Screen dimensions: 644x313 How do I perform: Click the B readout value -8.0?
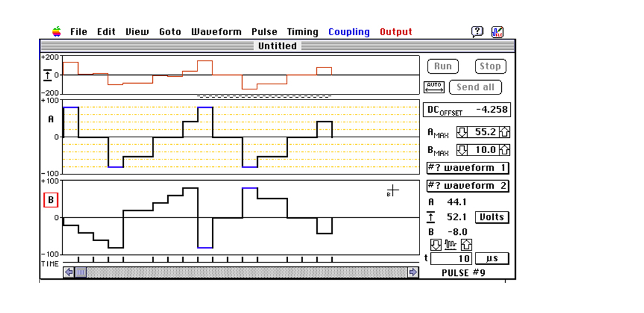[457, 232]
